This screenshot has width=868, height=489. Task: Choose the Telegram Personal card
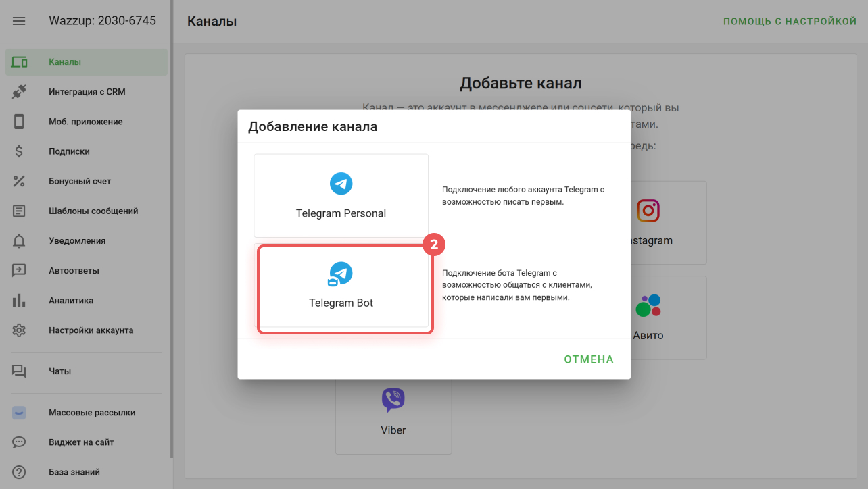pos(341,195)
